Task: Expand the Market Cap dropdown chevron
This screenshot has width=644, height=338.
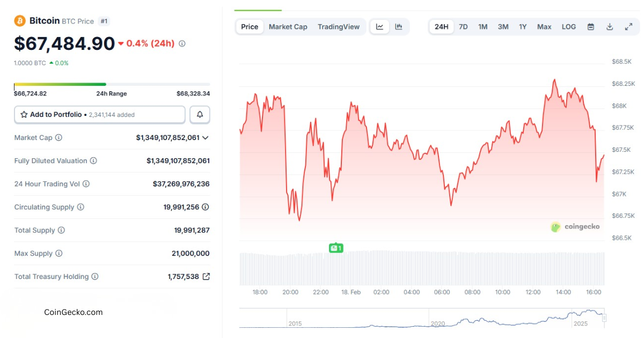Action: click(207, 137)
